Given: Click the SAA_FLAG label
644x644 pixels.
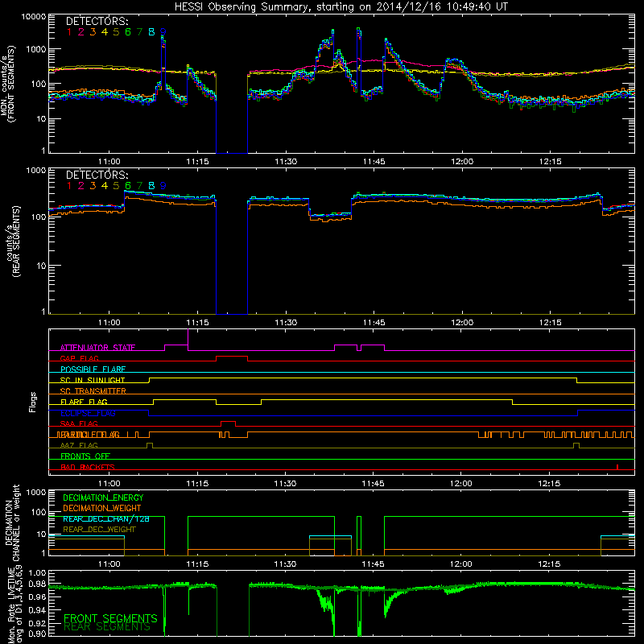Looking at the screenshot, I should [x=79, y=423].
